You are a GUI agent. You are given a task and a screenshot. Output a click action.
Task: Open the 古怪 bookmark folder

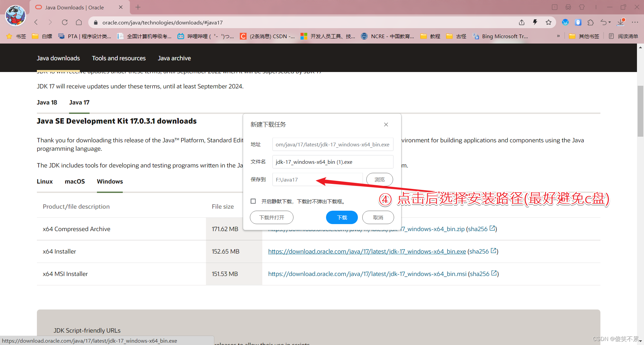(456, 36)
